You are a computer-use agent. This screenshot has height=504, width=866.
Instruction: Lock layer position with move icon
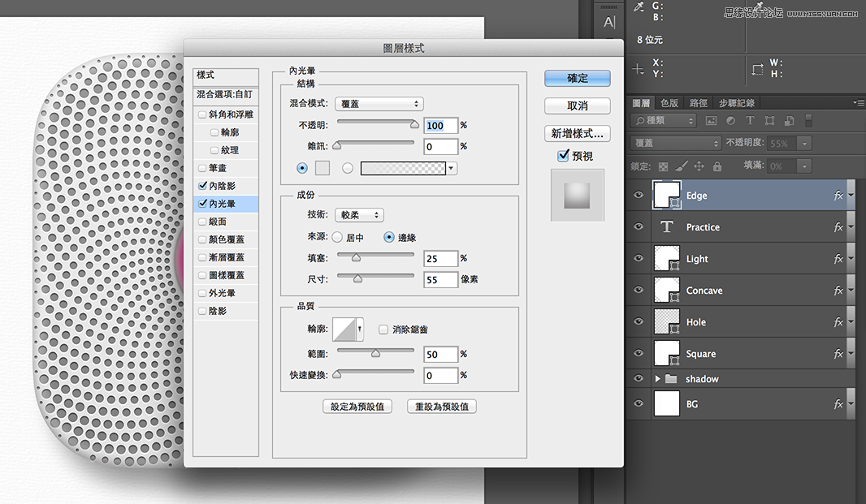699,166
